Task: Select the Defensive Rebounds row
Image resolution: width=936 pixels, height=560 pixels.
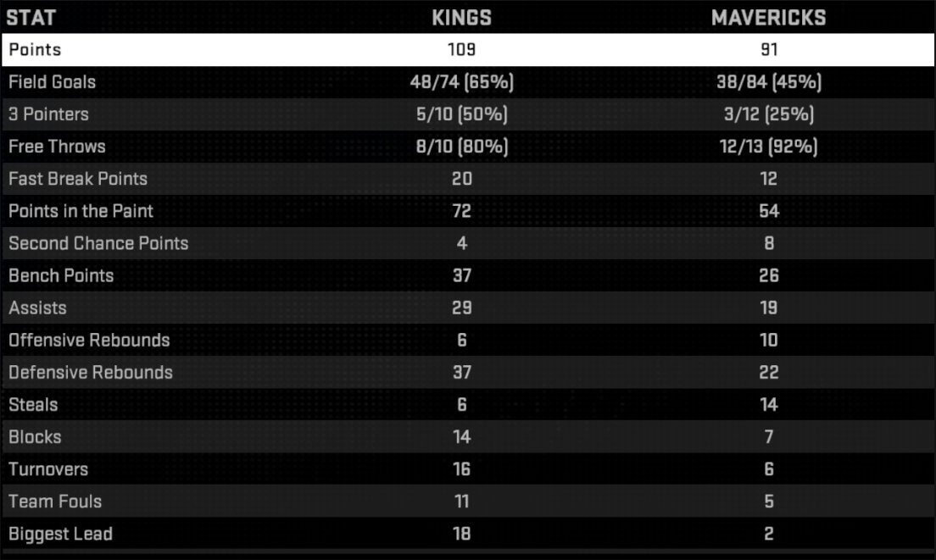Action: point(468,372)
